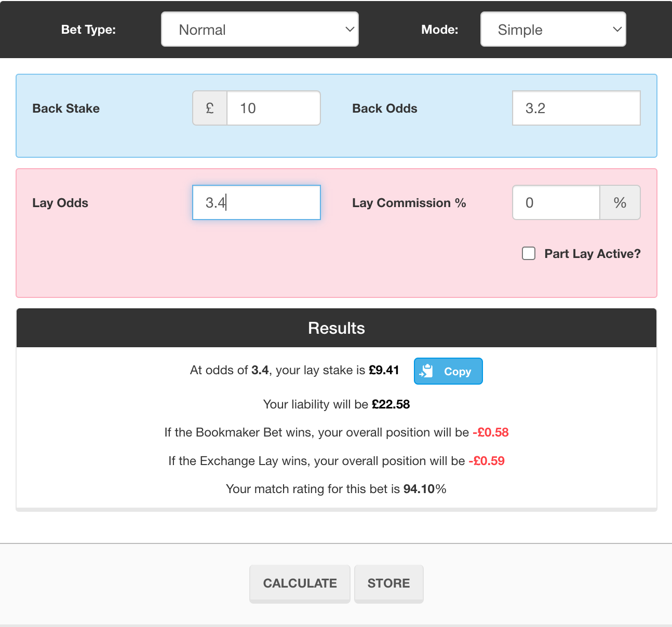This screenshot has height=627, width=672.
Task: Click the pound currency symbol addon
Action: 210,108
